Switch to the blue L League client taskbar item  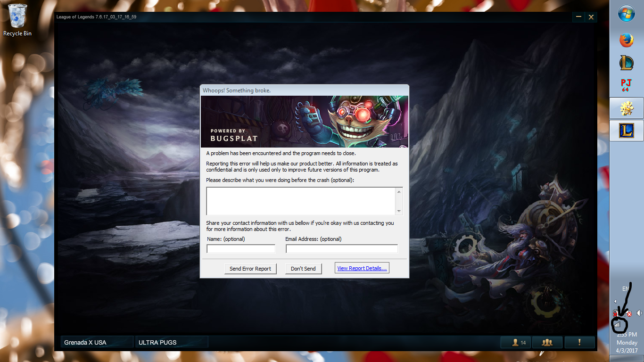627,131
